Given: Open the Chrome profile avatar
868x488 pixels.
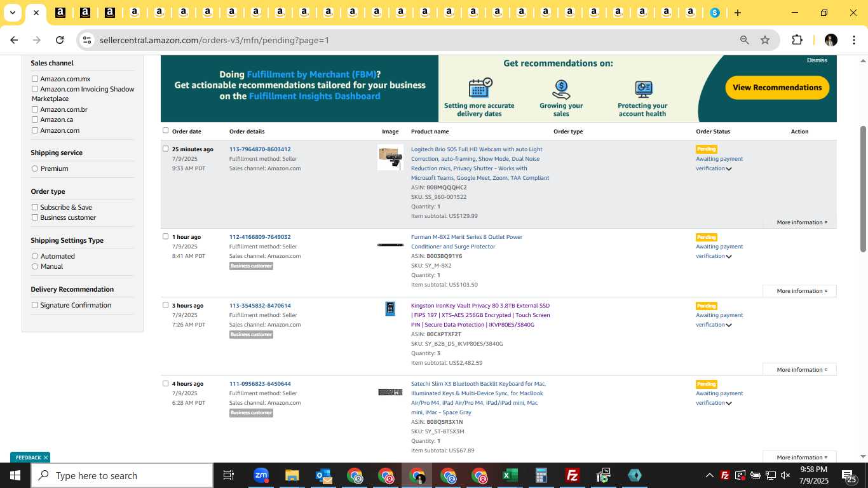Looking at the screenshot, I should pyautogui.click(x=831, y=40).
